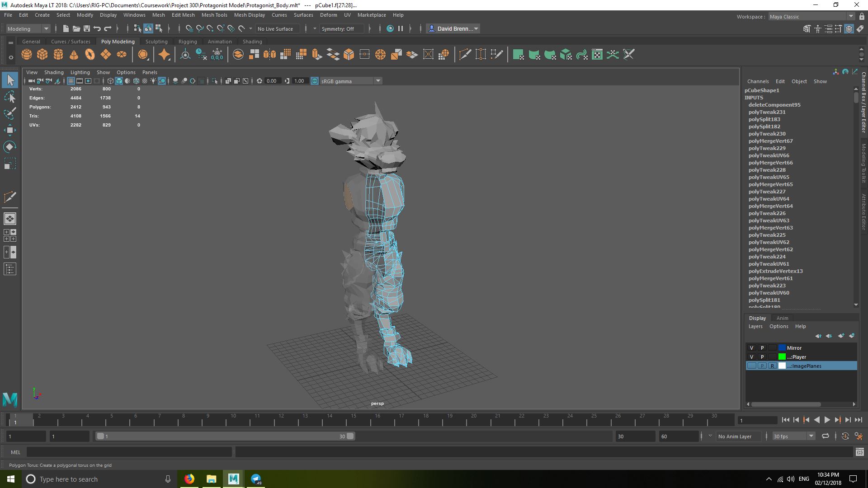The height and width of the screenshot is (488, 868).
Task: Click the Mirror layer blue color swatch
Action: (x=782, y=348)
